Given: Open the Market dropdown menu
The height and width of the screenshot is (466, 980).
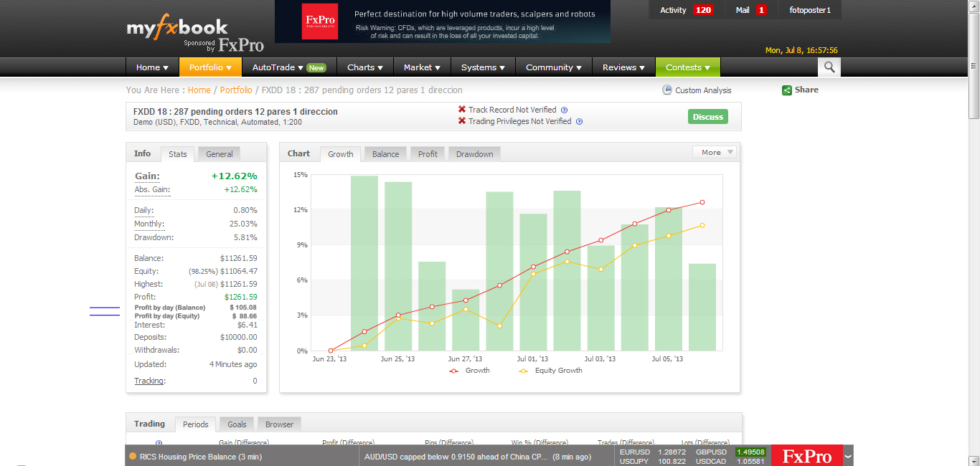Looking at the screenshot, I should click(423, 67).
